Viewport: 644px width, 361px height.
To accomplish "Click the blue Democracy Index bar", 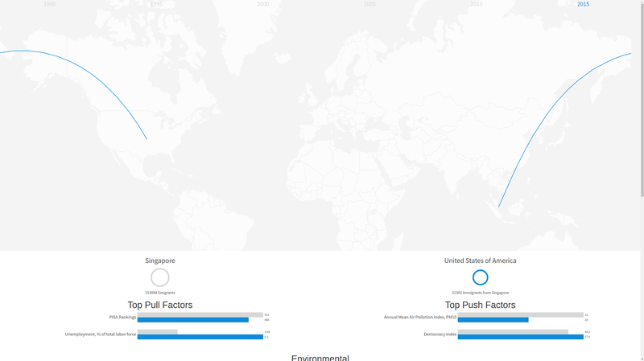I will point(520,337).
